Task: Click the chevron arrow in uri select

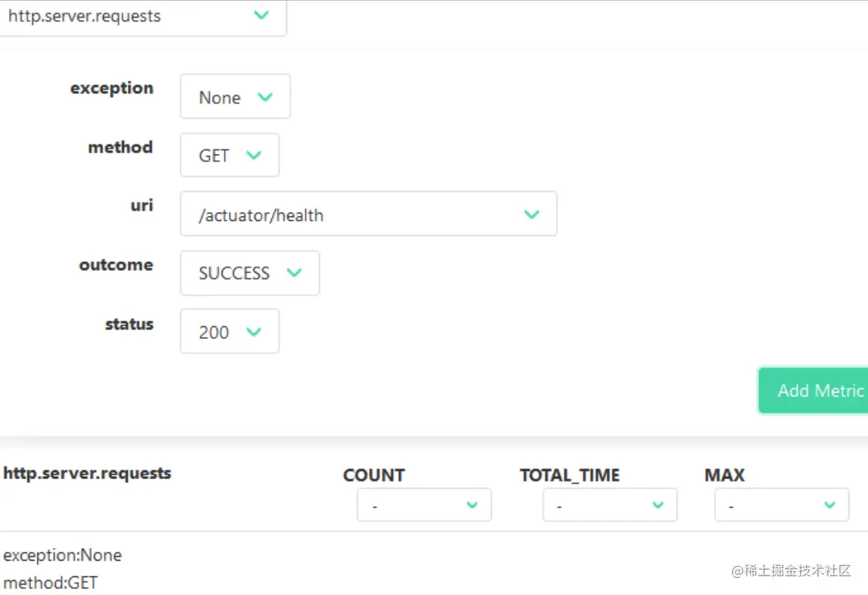Action: 532,214
